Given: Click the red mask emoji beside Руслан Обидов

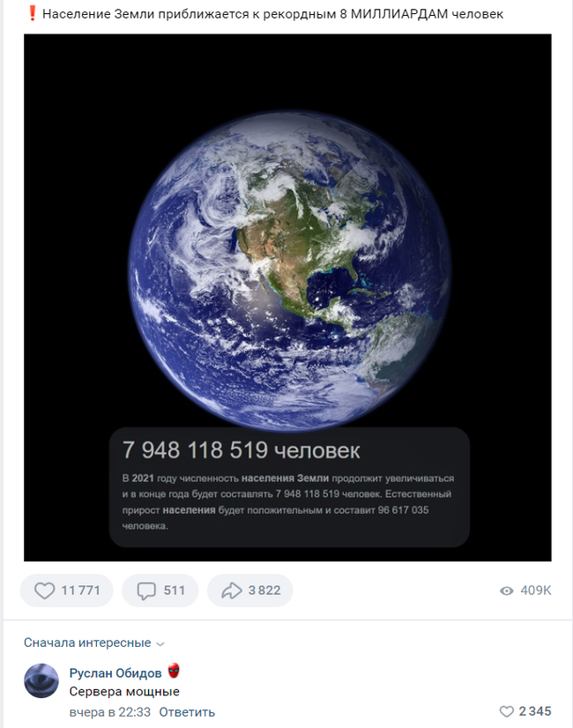Looking at the screenshot, I should [x=173, y=672].
